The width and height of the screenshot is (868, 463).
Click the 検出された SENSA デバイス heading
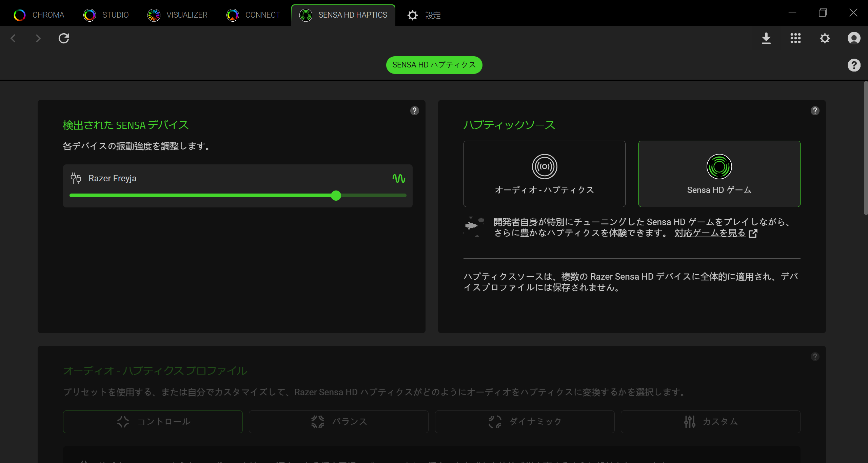point(125,125)
